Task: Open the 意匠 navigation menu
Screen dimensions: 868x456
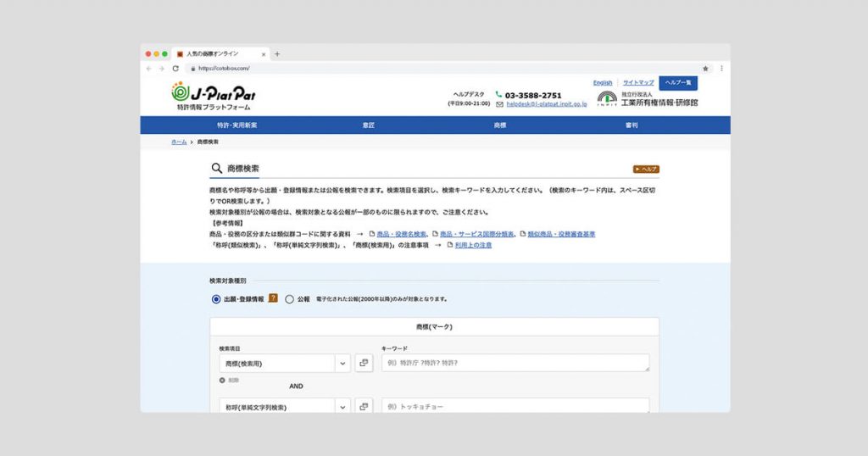Action: pos(368,125)
